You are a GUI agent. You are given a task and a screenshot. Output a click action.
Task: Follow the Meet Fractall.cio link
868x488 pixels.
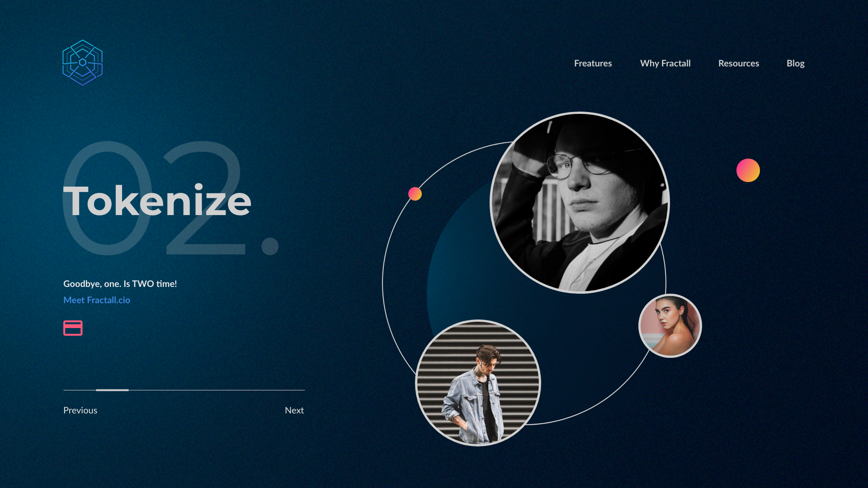click(97, 300)
